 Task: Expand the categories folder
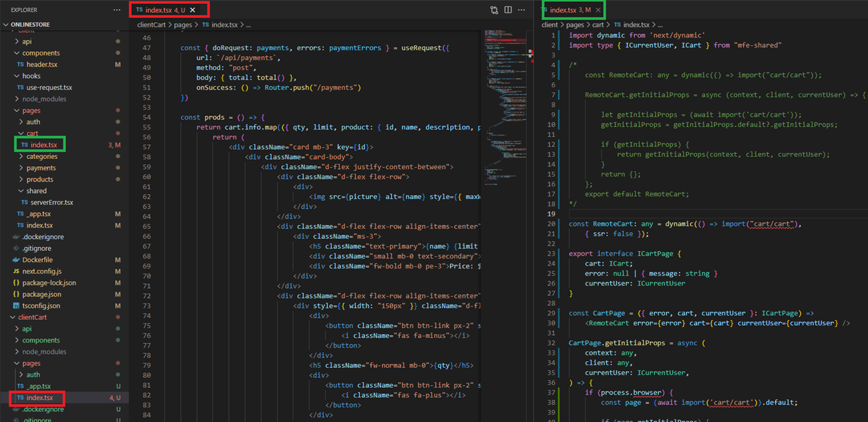41,156
